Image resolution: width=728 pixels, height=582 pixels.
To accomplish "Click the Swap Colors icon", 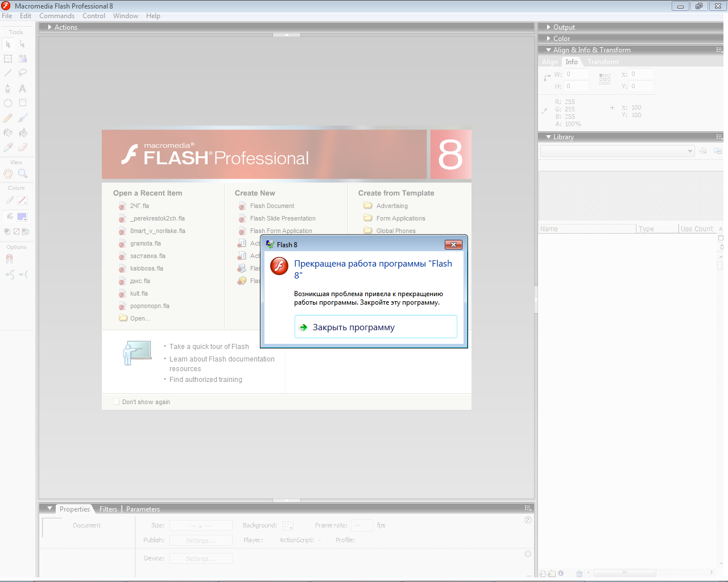I will click(x=26, y=231).
